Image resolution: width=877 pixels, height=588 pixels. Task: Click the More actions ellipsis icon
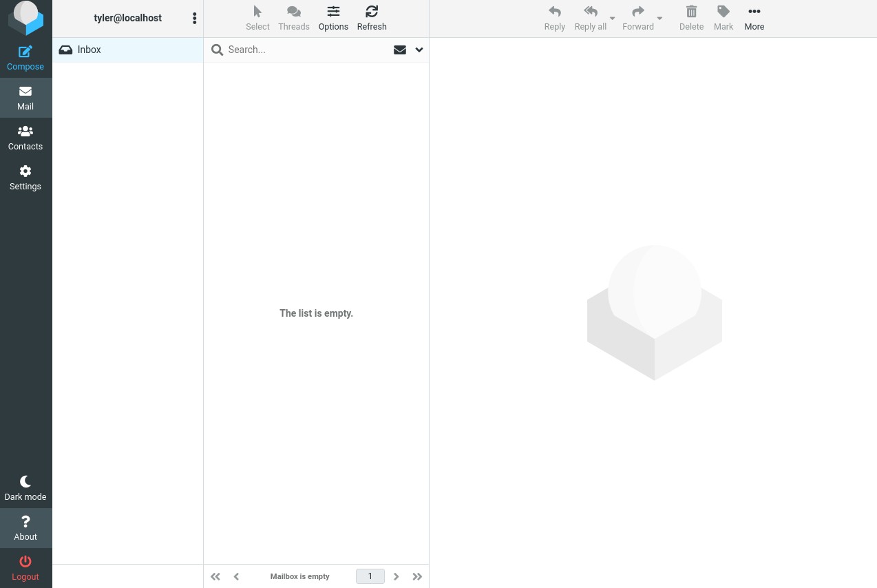pos(754,12)
